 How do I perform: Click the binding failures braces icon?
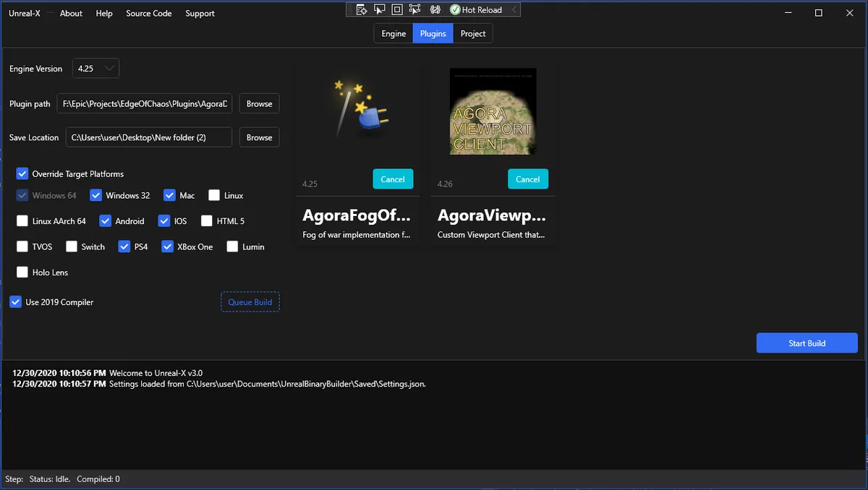coord(435,10)
